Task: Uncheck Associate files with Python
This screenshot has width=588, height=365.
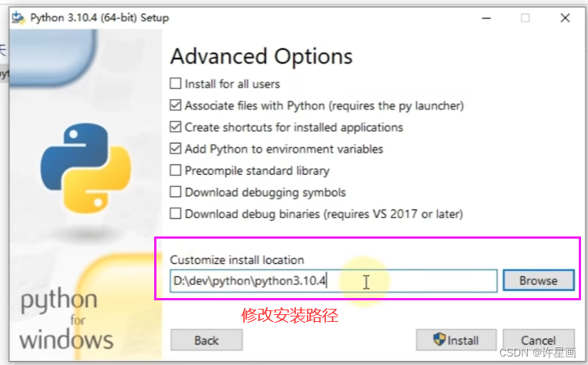Action: pyautogui.click(x=176, y=105)
